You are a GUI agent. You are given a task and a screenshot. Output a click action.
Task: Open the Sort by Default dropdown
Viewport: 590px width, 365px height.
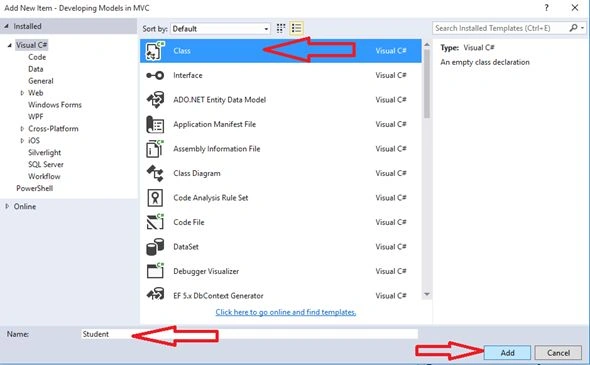[x=220, y=29]
